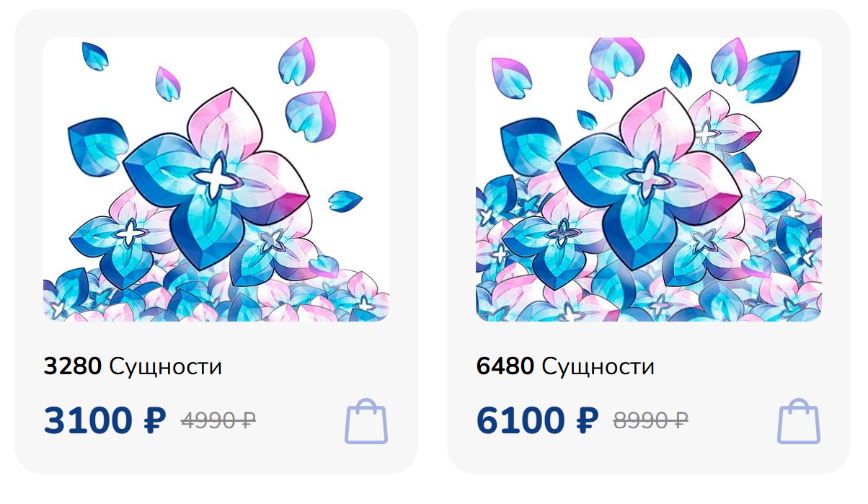868x504 pixels.
Task: Click the ruble sign next to 3100
Action: [153, 420]
